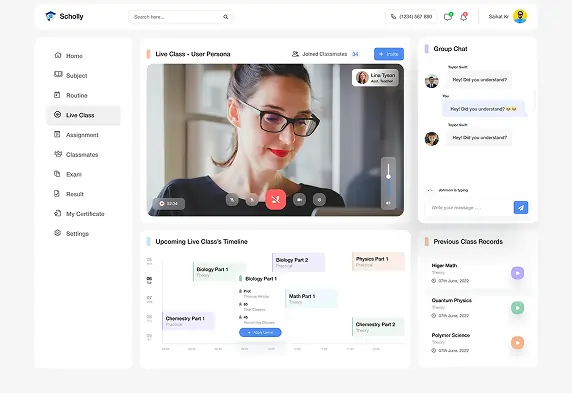
Task: Click the Assignment sheet icon
Action: coord(57,134)
